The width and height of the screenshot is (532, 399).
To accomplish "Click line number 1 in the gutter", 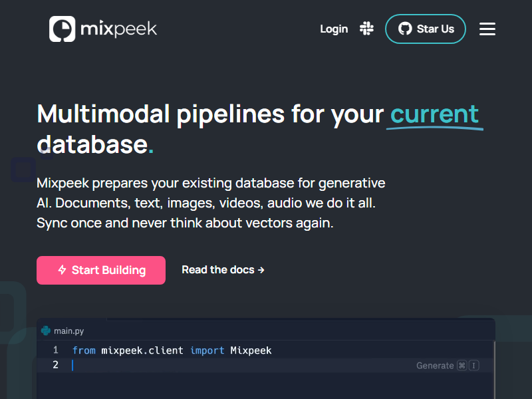I will point(56,350).
